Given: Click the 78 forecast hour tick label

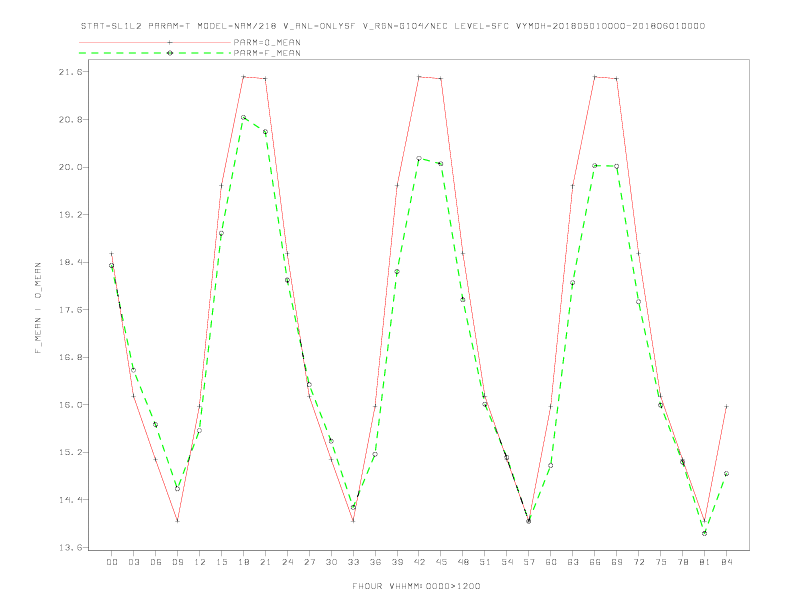Looking at the screenshot, I should (x=682, y=562).
